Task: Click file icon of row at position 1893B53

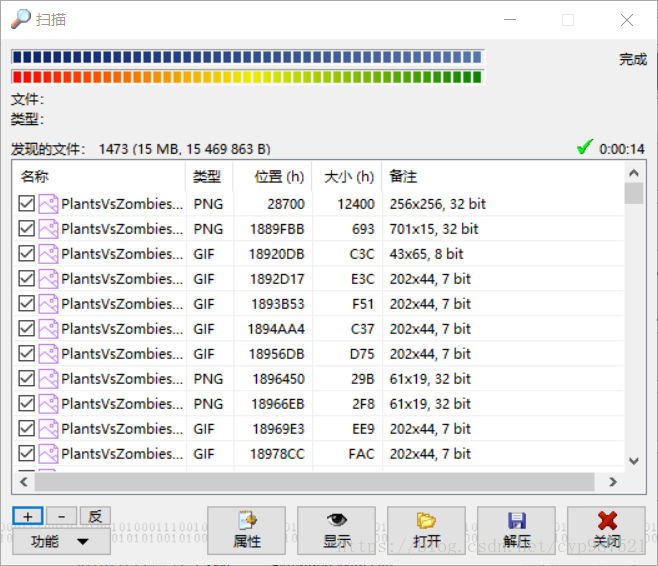Action: click(48, 304)
